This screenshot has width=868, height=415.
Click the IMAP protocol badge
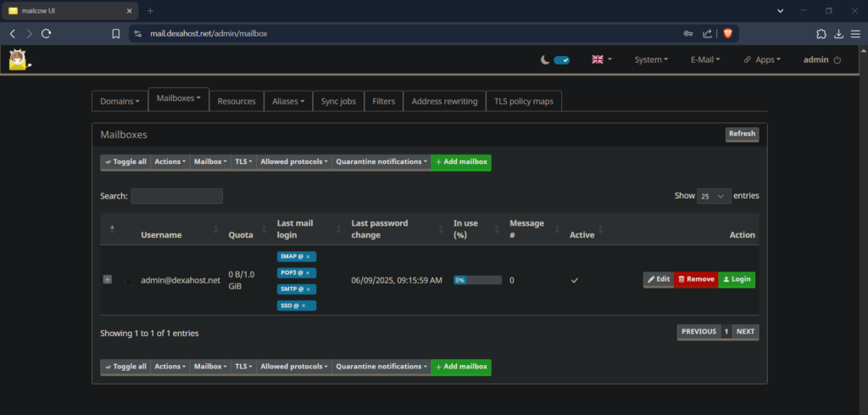coord(297,256)
